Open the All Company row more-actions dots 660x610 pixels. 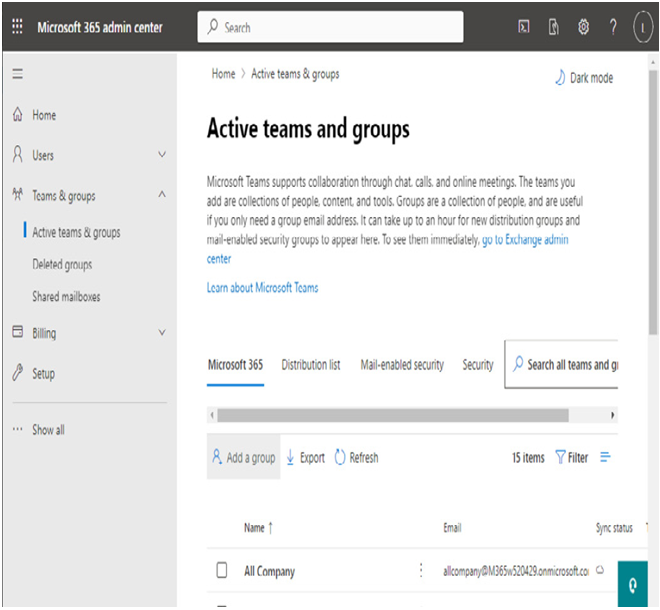click(x=421, y=570)
